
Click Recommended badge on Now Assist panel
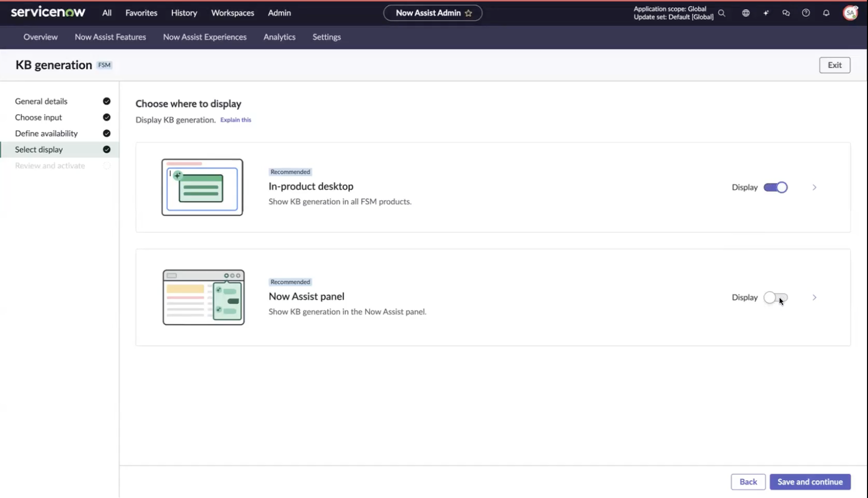(x=290, y=282)
